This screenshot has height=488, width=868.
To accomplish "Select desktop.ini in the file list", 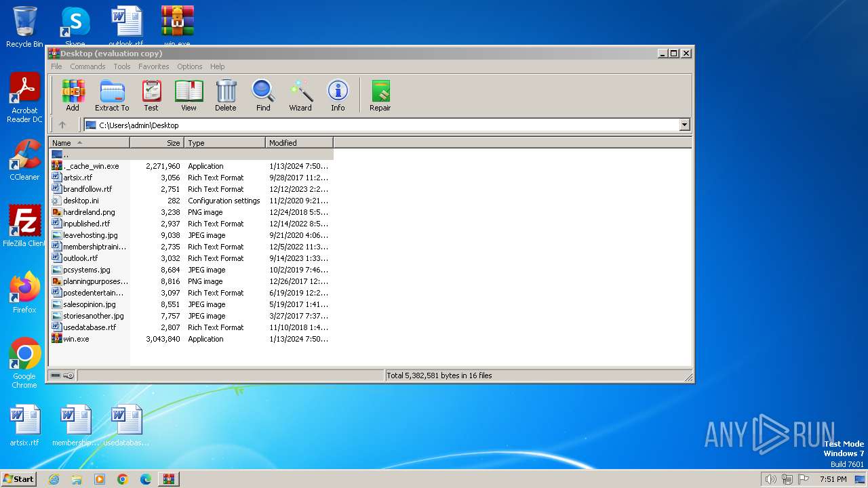I will tap(191, 201).
